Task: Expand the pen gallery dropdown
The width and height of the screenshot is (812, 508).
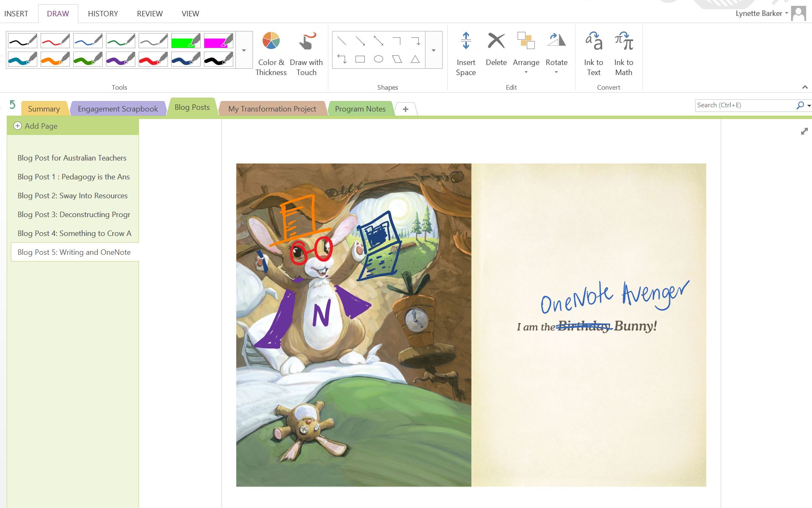Action: [244, 50]
